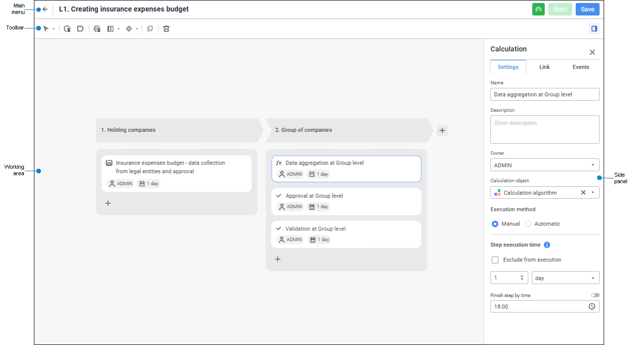
Task: Click the add step form toolbar icon
Action: tap(111, 29)
